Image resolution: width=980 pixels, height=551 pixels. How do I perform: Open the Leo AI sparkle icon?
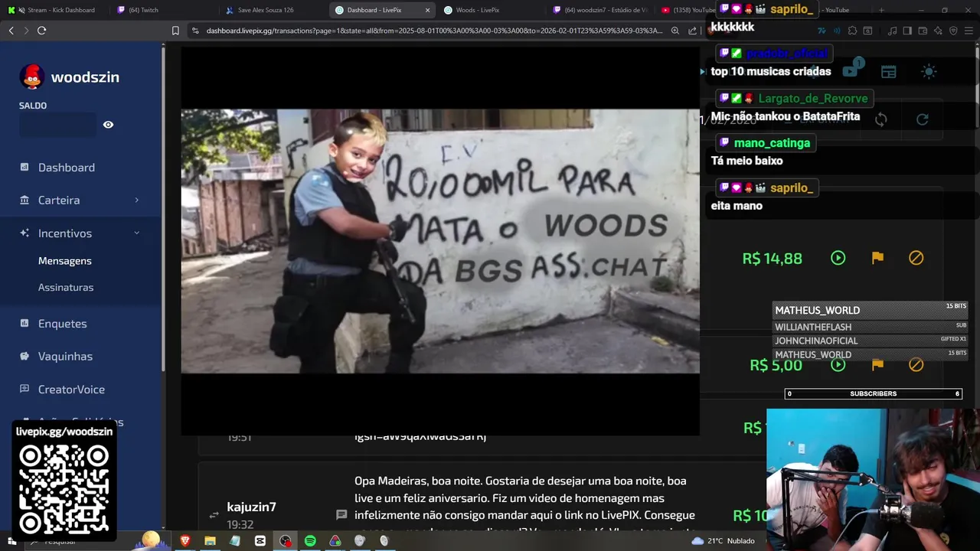938,31
